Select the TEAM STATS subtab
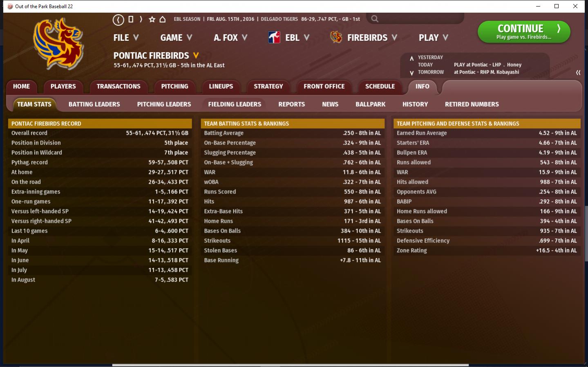The image size is (588, 367). point(34,105)
